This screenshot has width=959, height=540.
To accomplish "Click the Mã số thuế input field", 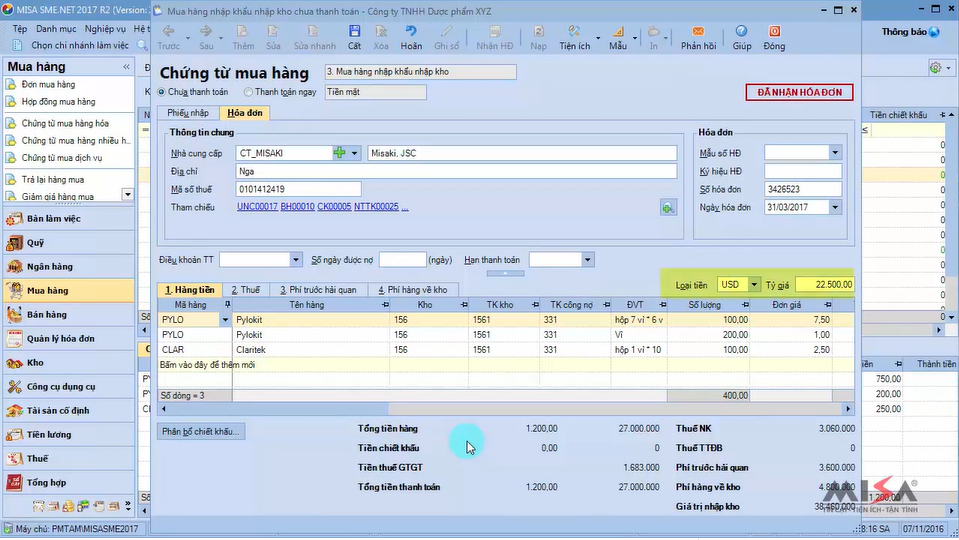I will coord(298,190).
